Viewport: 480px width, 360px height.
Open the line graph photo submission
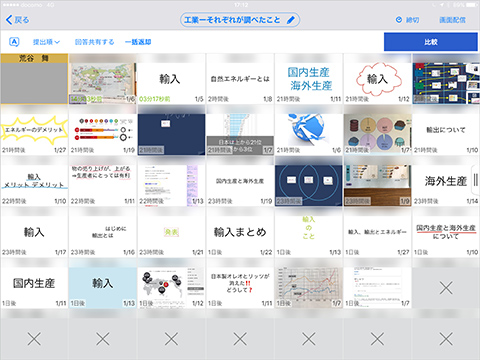pos(309,287)
